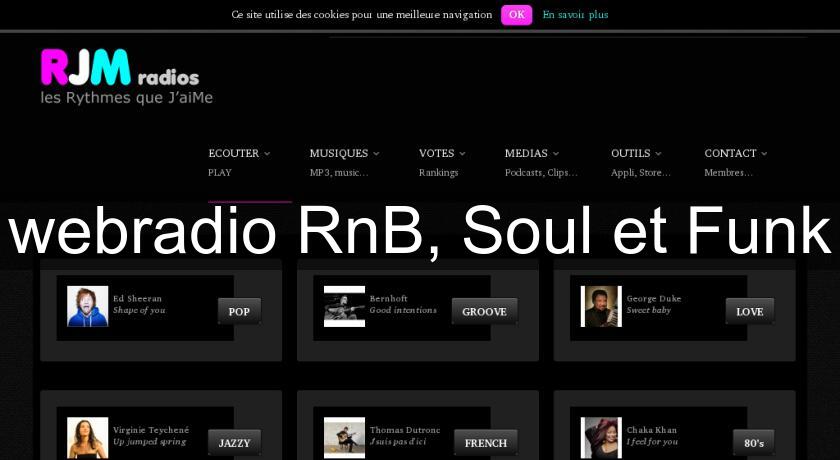Screen dimensions: 840x460
Task: Click the 'Rankings' subtitle under VOTES
Action: tap(439, 173)
